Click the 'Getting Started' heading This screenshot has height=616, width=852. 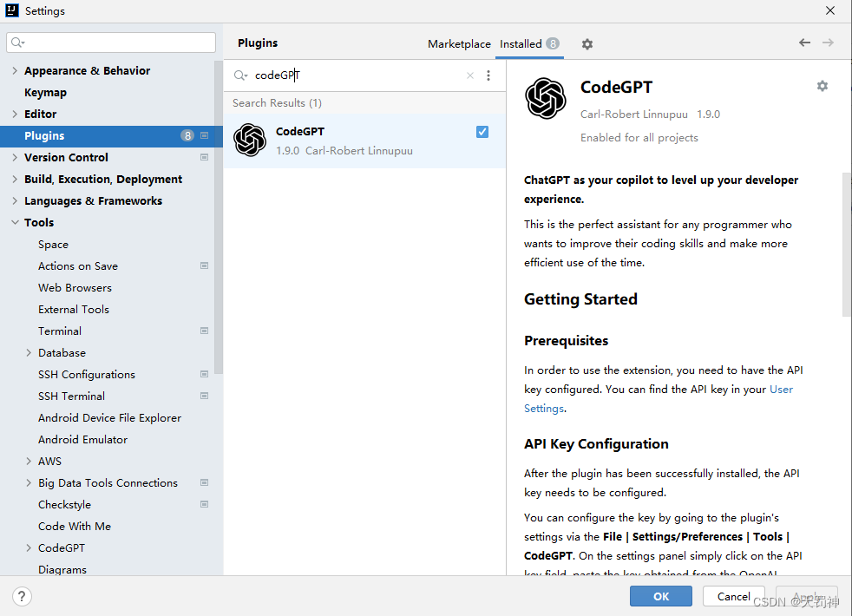pos(580,299)
